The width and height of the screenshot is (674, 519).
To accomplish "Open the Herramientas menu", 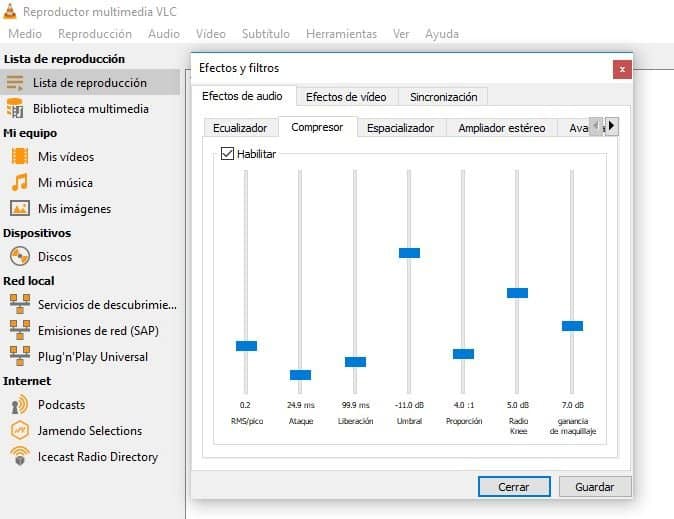I will pos(341,34).
